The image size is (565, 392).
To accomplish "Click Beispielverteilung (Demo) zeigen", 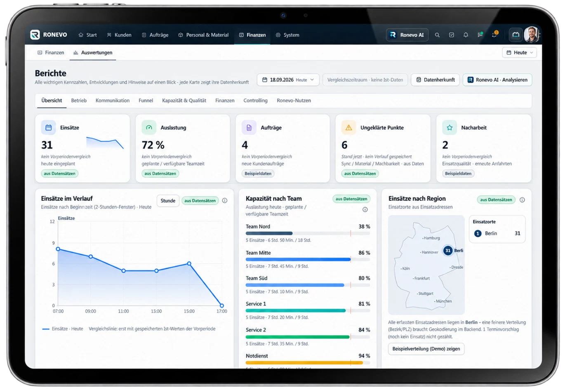I will click(x=426, y=349).
